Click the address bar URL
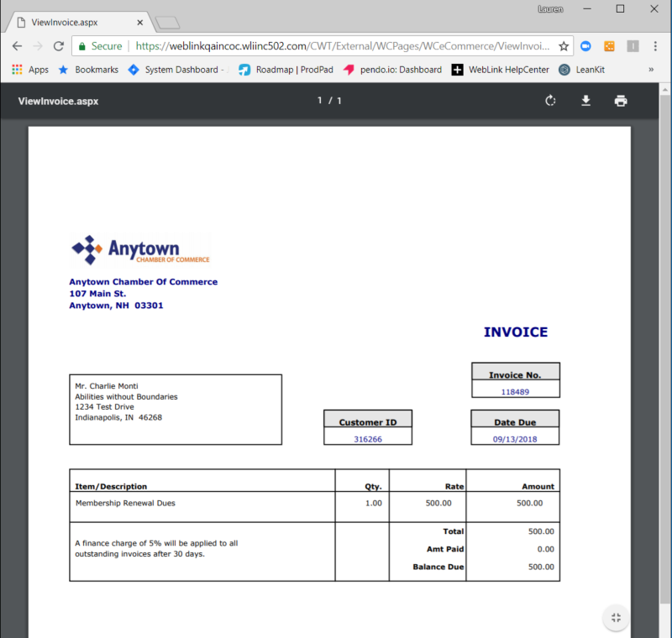The height and width of the screenshot is (638, 672). click(343, 46)
